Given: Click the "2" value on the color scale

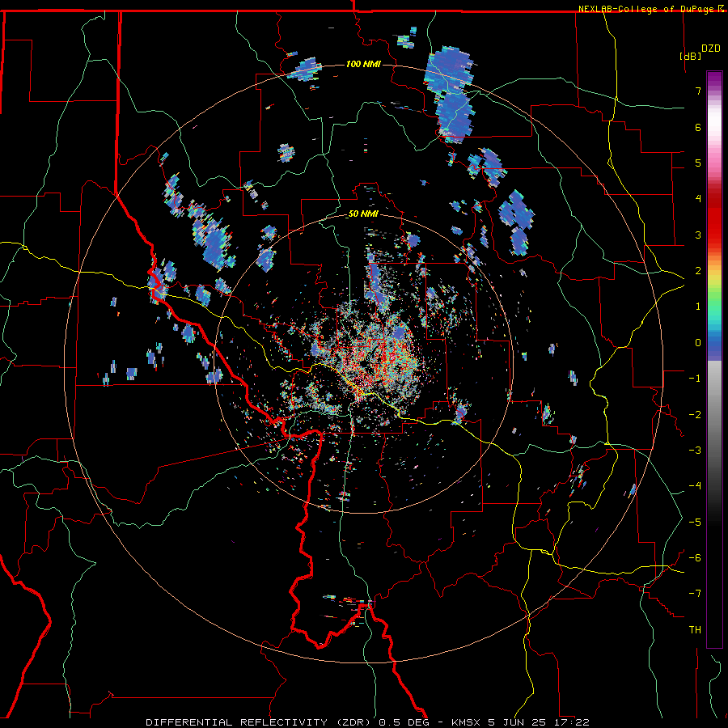Looking at the screenshot, I should (698, 271).
